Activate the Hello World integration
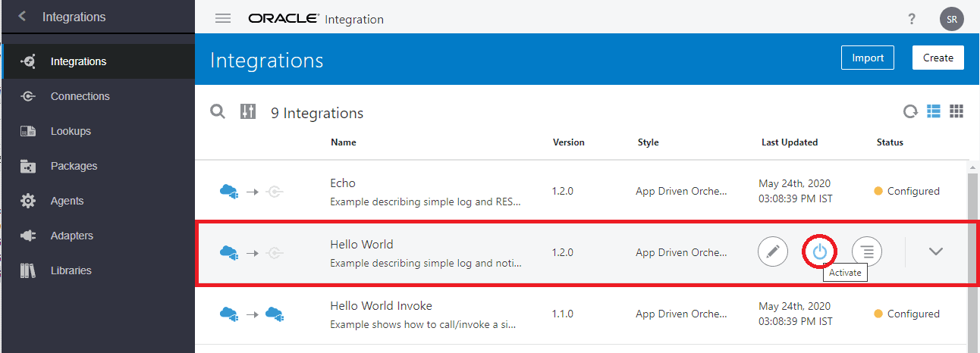 tap(820, 251)
